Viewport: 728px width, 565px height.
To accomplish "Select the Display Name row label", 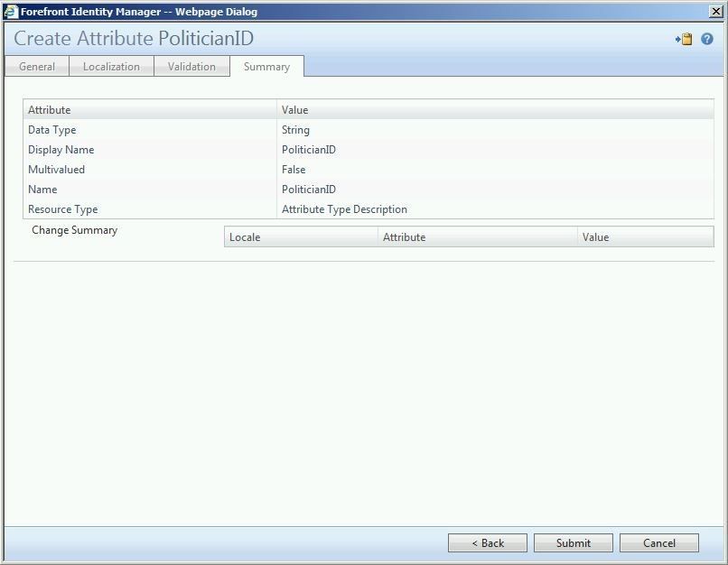I will tap(61, 150).
